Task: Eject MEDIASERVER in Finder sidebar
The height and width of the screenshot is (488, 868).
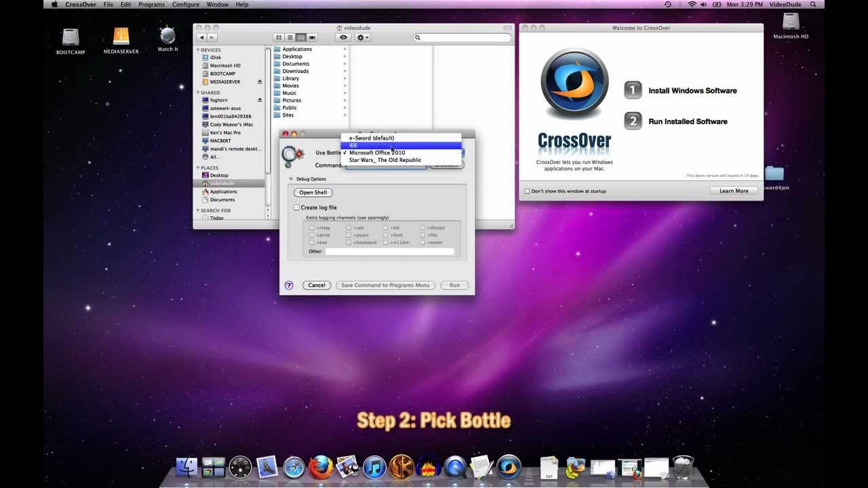Action: 260,82
